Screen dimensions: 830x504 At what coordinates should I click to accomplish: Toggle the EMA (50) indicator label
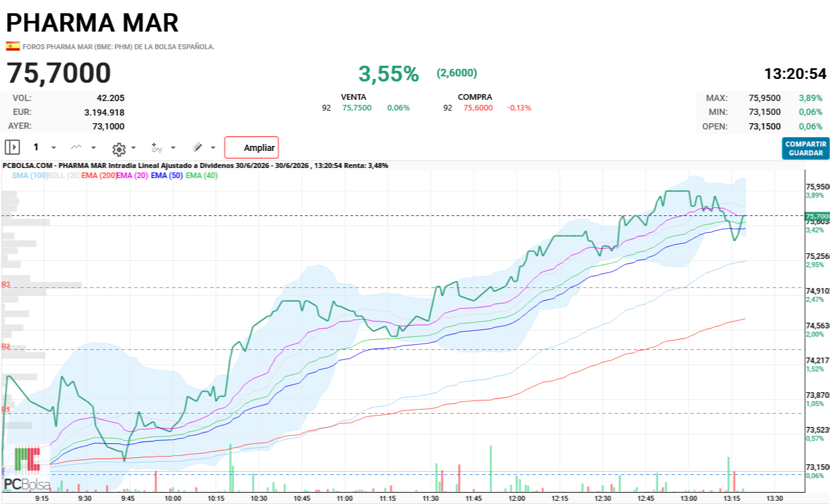click(167, 176)
